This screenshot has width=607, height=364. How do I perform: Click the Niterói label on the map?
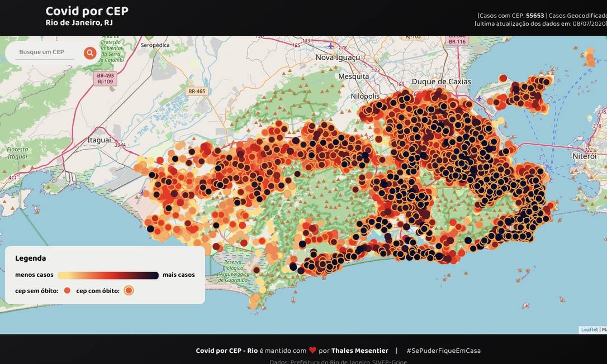click(x=584, y=157)
